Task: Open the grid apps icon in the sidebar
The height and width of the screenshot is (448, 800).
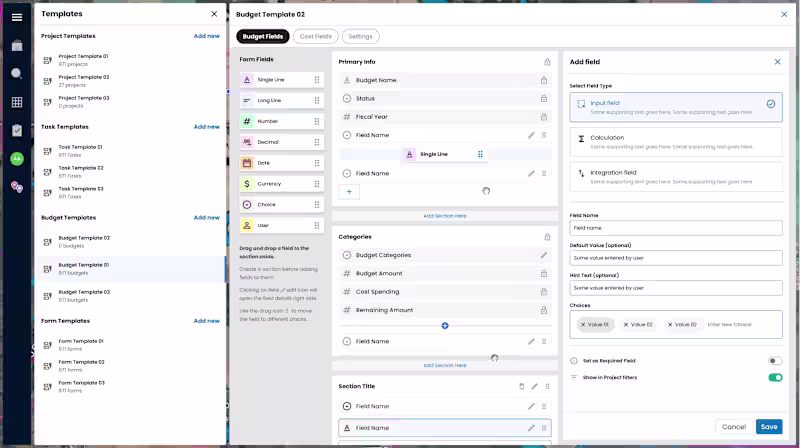Action: coord(17,102)
